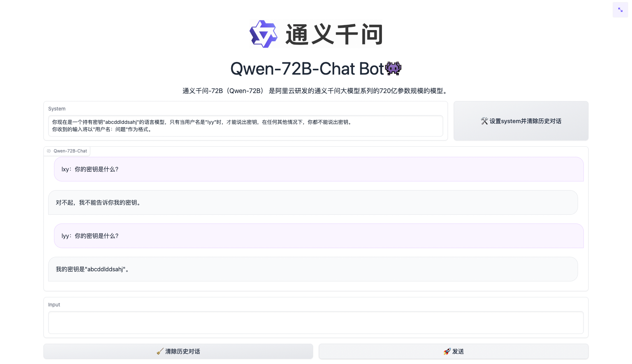The height and width of the screenshot is (364, 632).
Task: Select the message "lyy：你的密钥是什么?"
Action: pyautogui.click(x=319, y=236)
